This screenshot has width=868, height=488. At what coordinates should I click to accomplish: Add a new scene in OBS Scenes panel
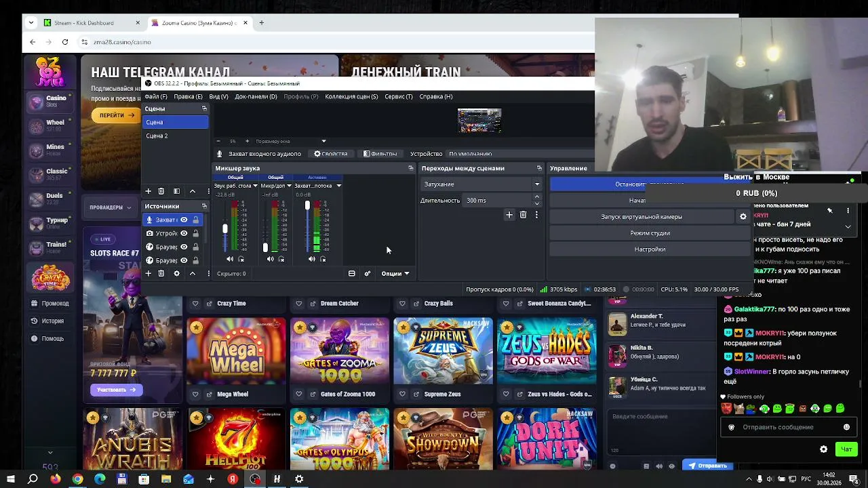coord(149,191)
